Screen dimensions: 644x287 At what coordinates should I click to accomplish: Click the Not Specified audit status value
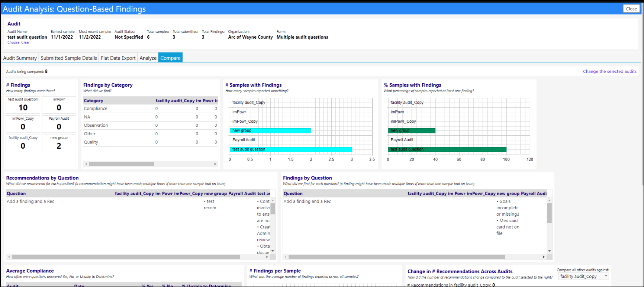point(129,37)
